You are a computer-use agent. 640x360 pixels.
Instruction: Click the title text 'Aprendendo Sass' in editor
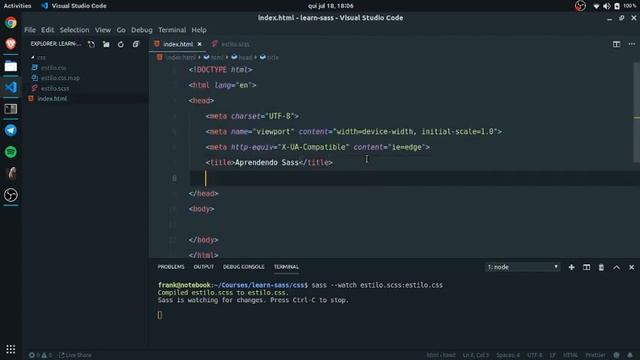[x=267, y=162]
